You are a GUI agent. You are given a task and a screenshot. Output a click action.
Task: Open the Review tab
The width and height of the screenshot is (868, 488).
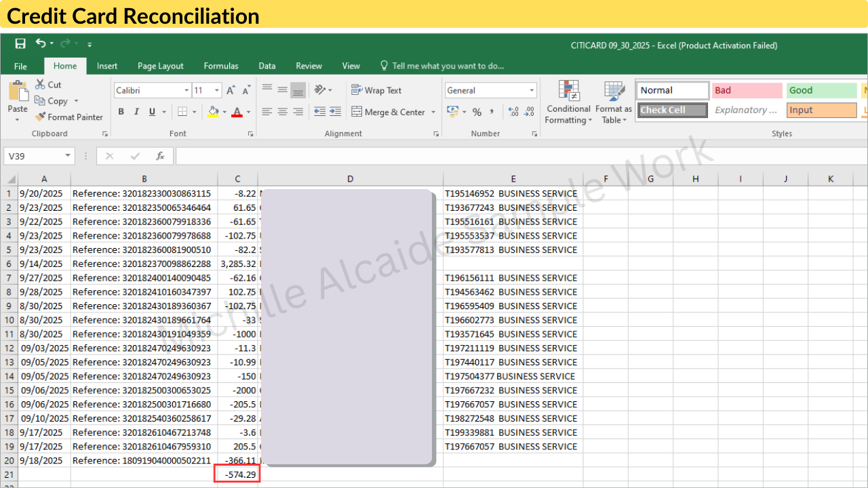point(309,66)
